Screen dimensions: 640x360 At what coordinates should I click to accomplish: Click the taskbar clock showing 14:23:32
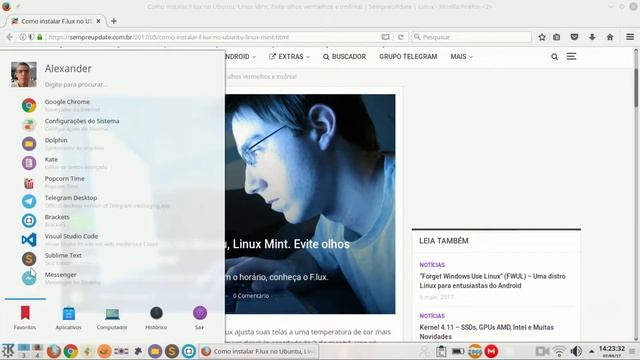[611, 351]
